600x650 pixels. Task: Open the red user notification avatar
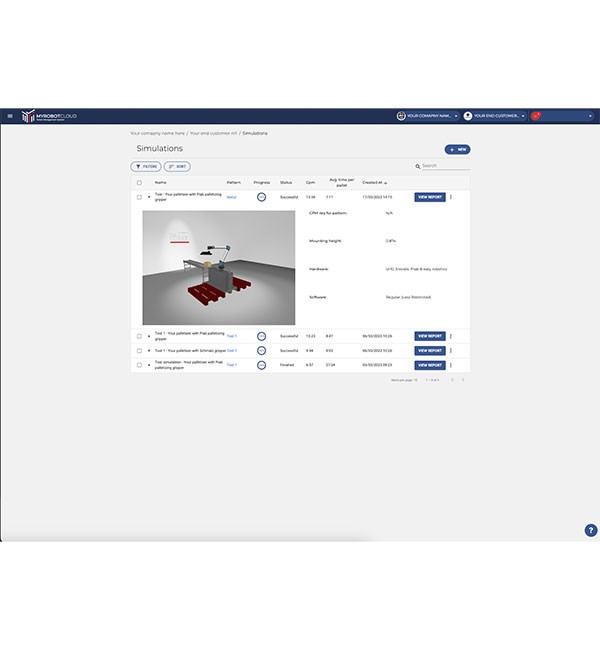click(x=535, y=116)
